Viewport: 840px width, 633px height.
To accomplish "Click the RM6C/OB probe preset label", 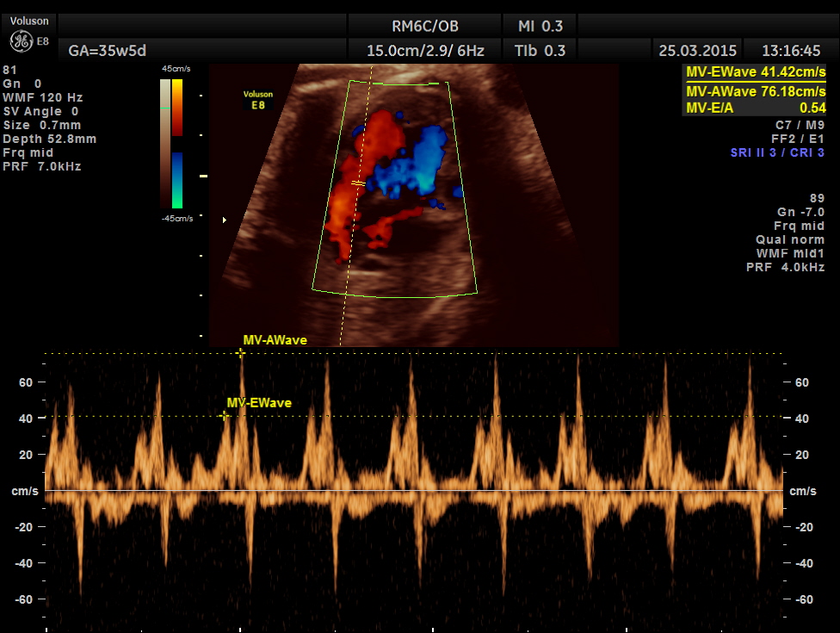I will coord(424,26).
